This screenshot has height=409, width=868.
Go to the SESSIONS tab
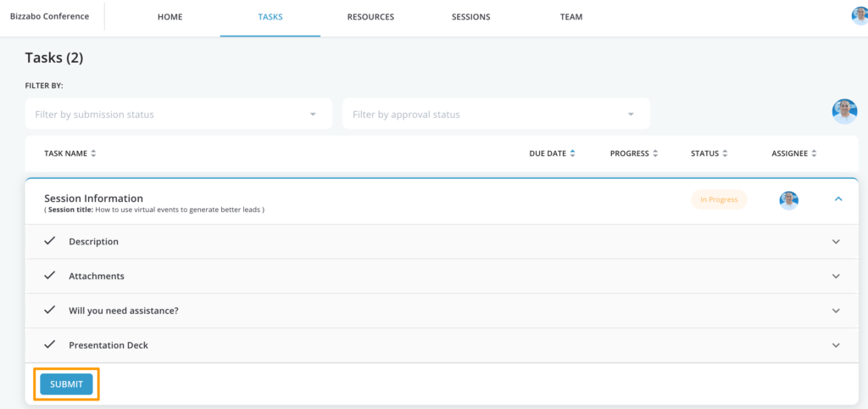(x=470, y=17)
